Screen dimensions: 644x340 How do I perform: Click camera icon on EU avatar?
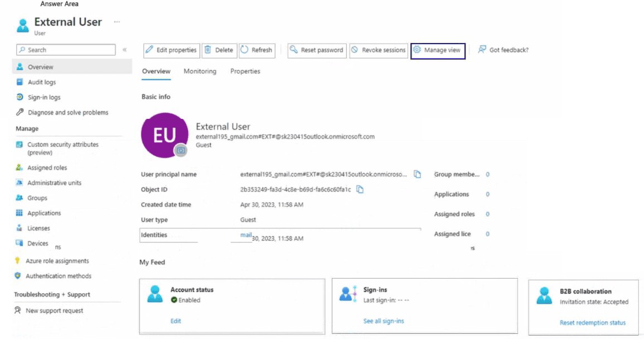coord(181,150)
